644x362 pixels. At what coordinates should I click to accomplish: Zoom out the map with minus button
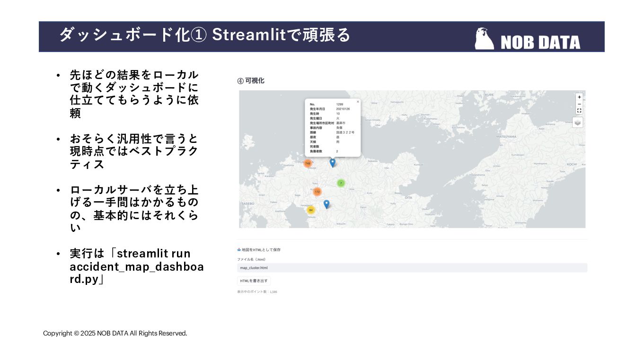tap(579, 104)
